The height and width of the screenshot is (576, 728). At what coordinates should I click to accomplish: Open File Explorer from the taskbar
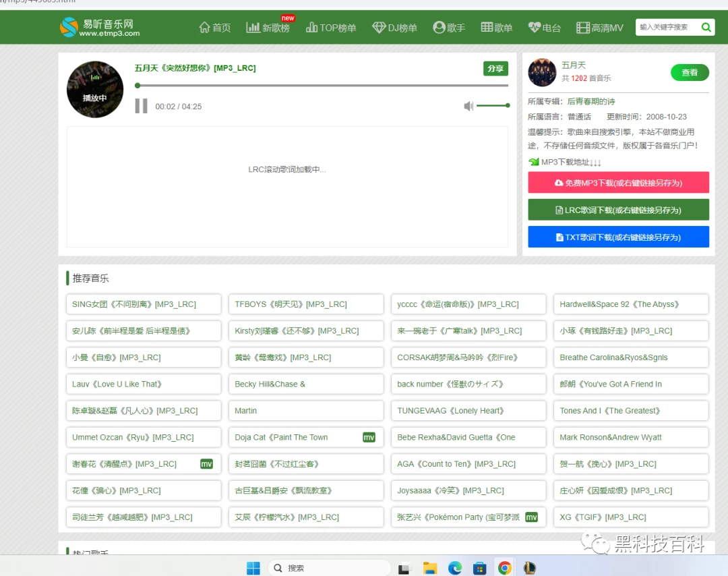pyautogui.click(x=430, y=568)
